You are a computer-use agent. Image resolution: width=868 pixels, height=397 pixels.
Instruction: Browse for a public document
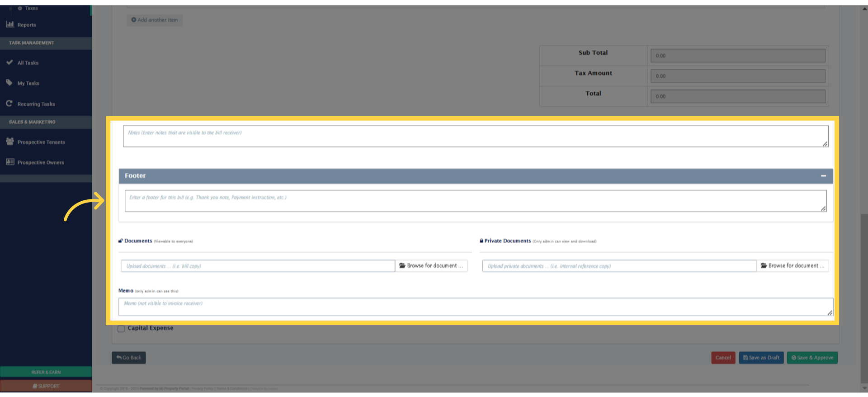[x=431, y=266]
